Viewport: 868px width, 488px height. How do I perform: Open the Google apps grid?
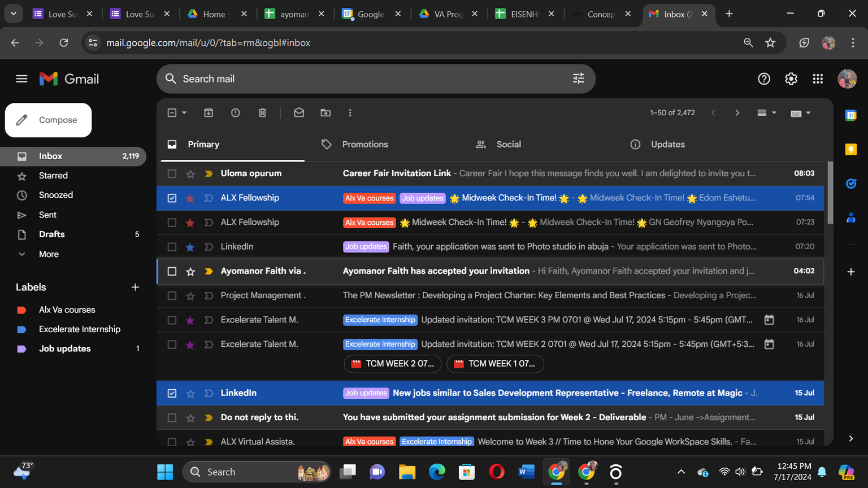pyautogui.click(x=818, y=79)
